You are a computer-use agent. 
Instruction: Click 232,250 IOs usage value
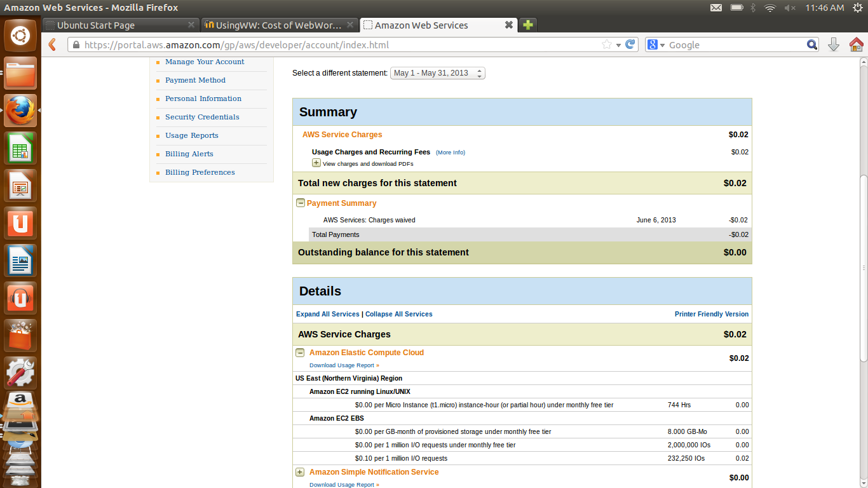(x=686, y=458)
